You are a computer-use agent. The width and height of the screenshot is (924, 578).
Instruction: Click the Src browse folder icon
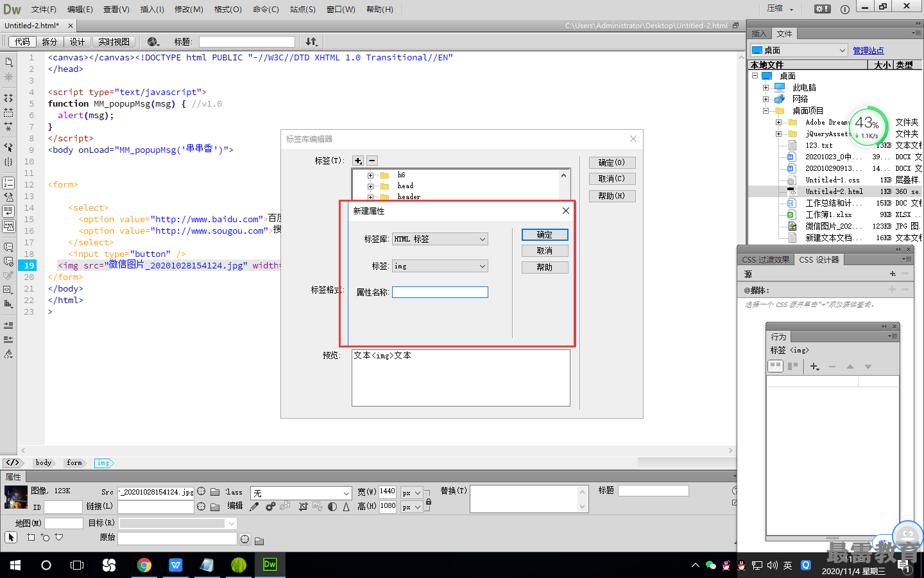pos(215,492)
